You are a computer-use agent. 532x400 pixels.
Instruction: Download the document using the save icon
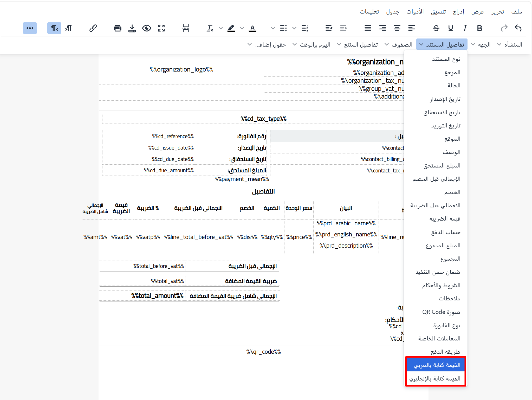132,28
